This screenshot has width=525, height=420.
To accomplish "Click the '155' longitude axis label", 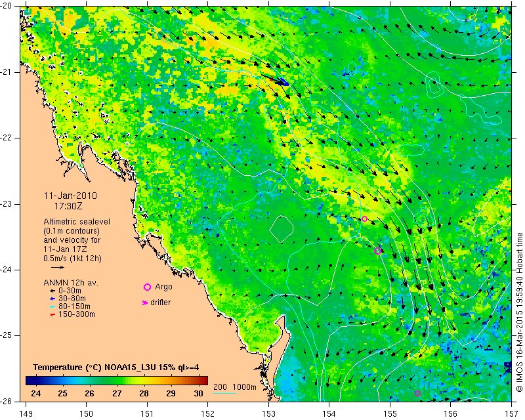I will tap(390, 414).
